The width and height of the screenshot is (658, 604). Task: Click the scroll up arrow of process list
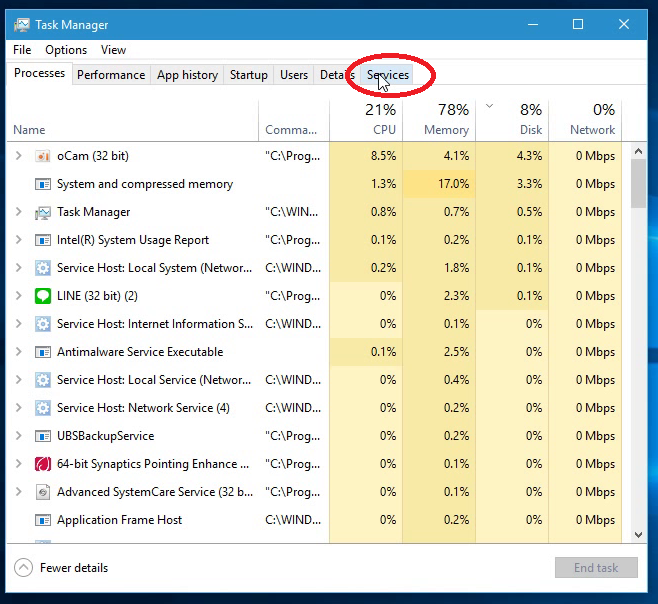tap(638, 152)
